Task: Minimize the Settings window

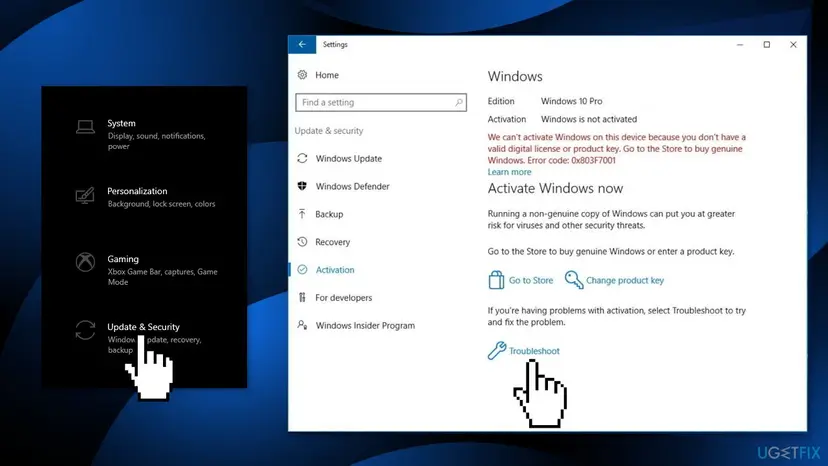Action: (740, 44)
